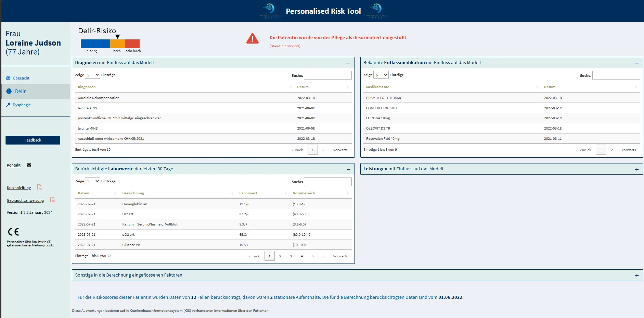Screen dimensions: 644x318
Task: Click the Feedback button
Action: 33,140
